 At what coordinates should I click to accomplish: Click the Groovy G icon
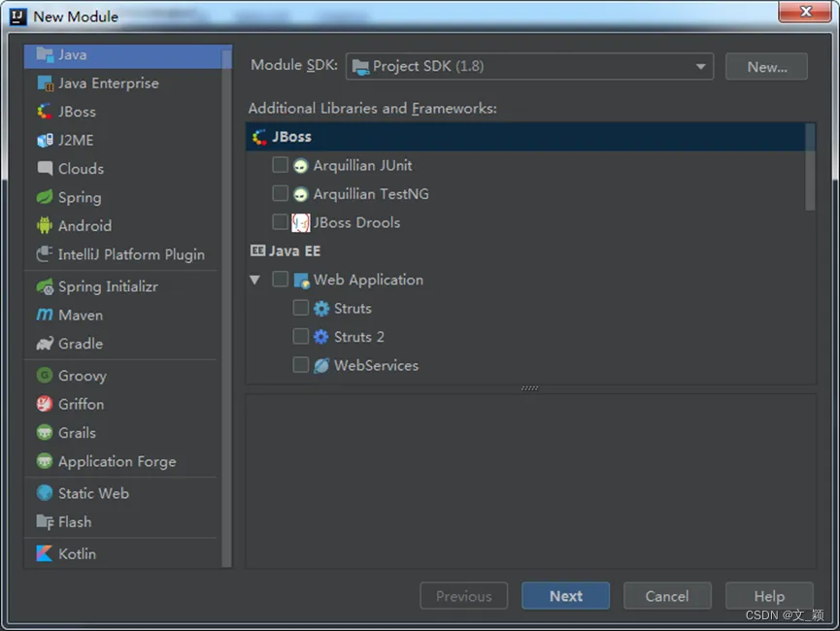45,375
